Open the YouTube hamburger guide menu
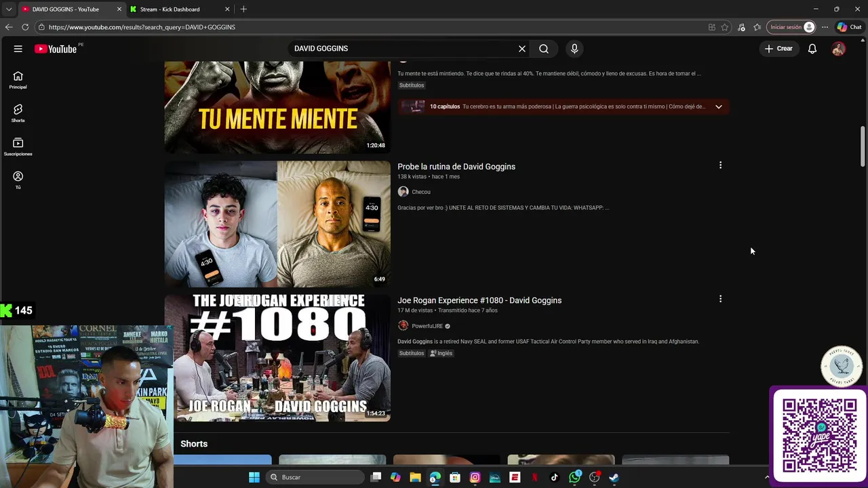 click(18, 49)
